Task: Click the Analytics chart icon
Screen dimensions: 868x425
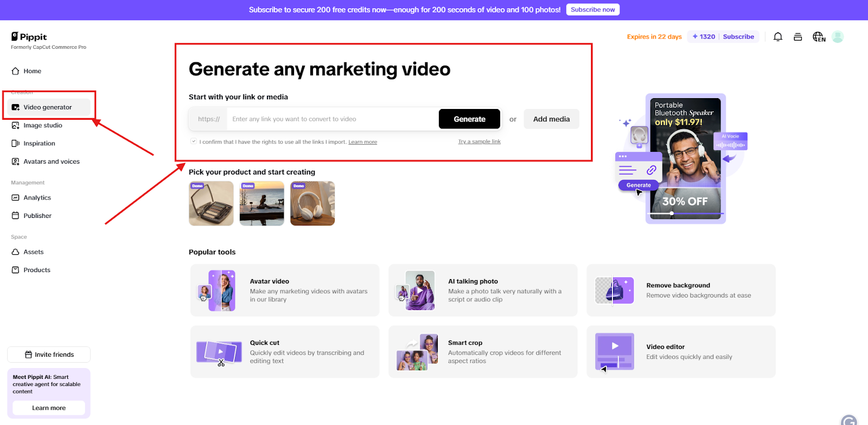Action: pyautogui.click(x=15, y=198)
